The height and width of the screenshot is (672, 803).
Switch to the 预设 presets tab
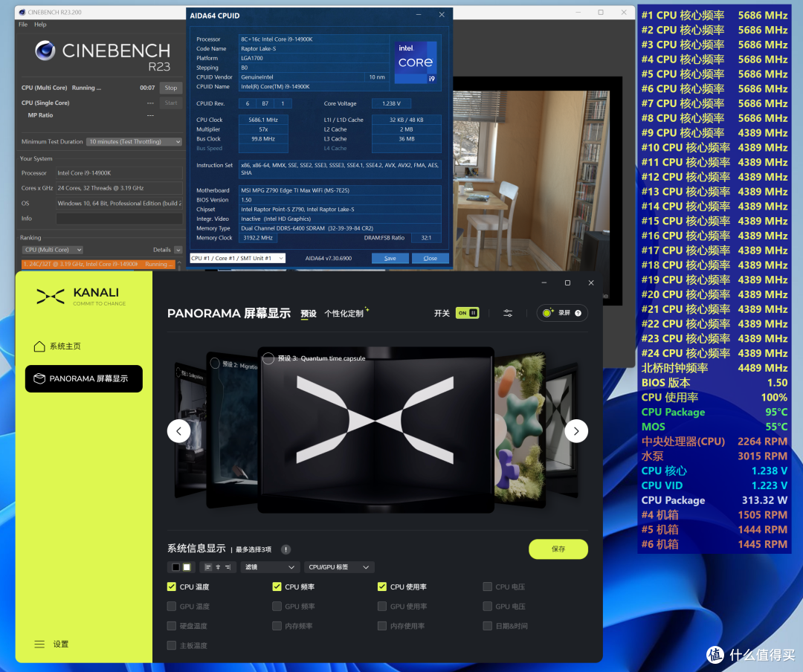point(309,314)
